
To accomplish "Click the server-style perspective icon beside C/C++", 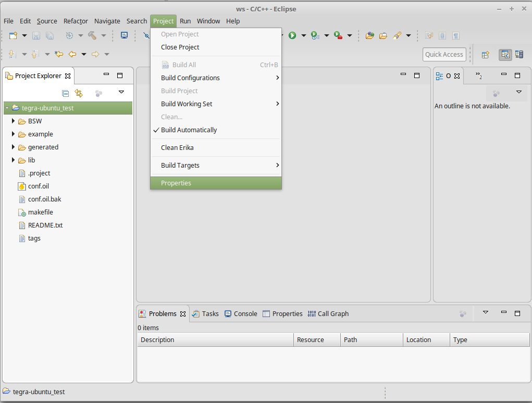I will pyautogui.click(x=519, y=54).
